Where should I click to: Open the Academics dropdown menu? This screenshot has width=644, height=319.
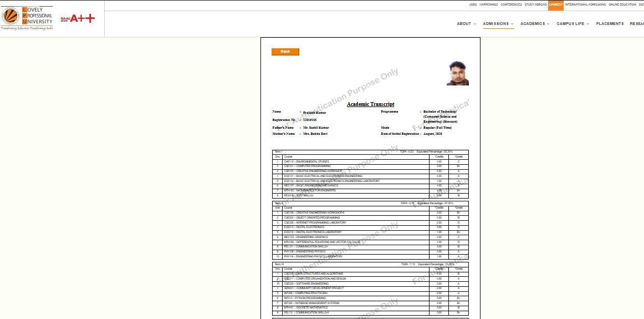point(535,24)
